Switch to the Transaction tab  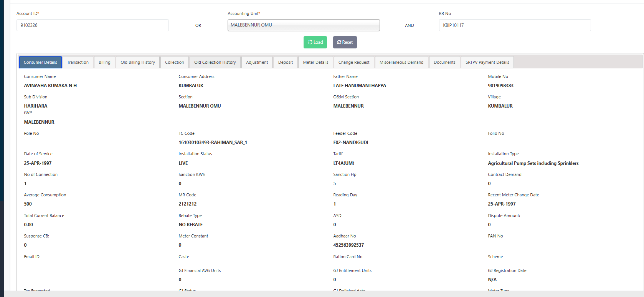(78, 62)
